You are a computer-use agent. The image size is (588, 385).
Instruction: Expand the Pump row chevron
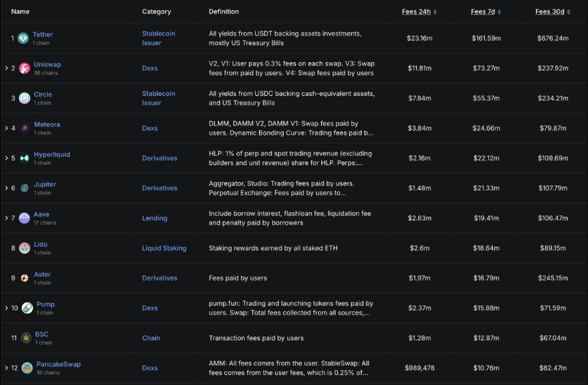coord(6,308)
